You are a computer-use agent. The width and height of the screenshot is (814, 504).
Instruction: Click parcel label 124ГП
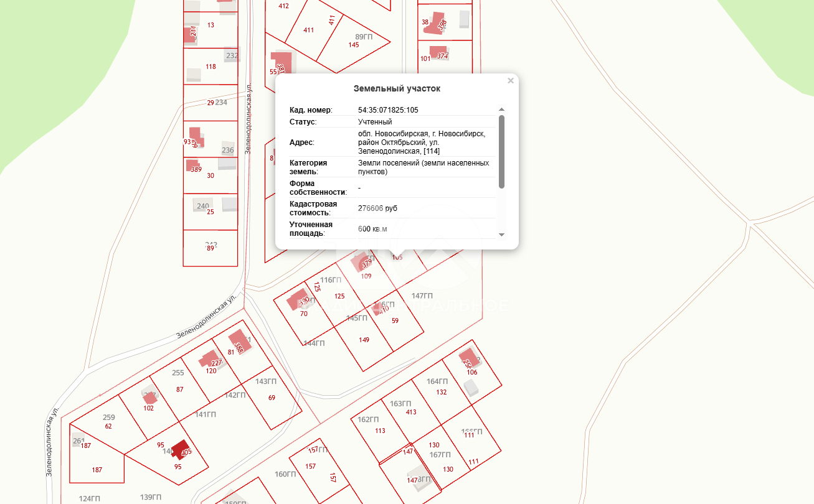pos(90,498)
